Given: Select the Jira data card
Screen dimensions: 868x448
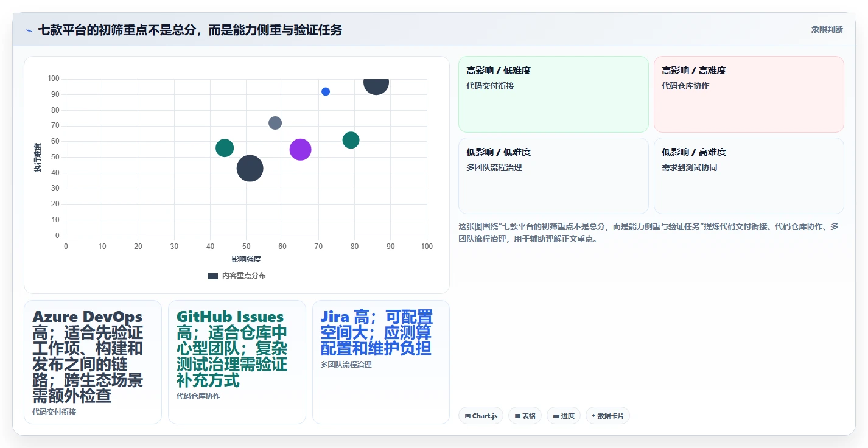Looking at the screenshot, I should point(381,362).
